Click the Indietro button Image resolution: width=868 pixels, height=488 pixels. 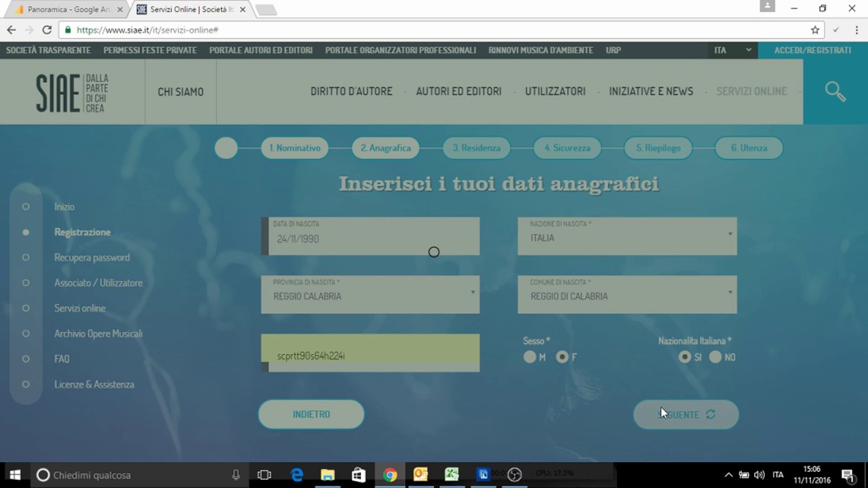coord(311,414)
